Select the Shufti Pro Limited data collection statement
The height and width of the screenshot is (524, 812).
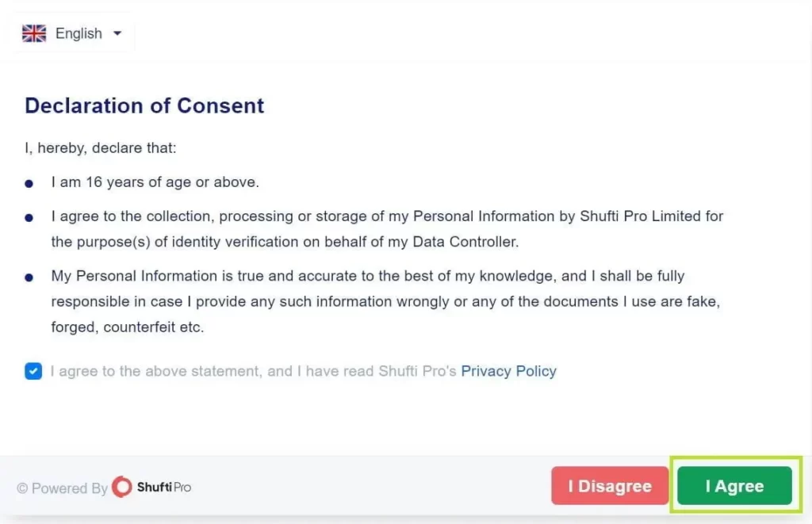pos(387,229)
